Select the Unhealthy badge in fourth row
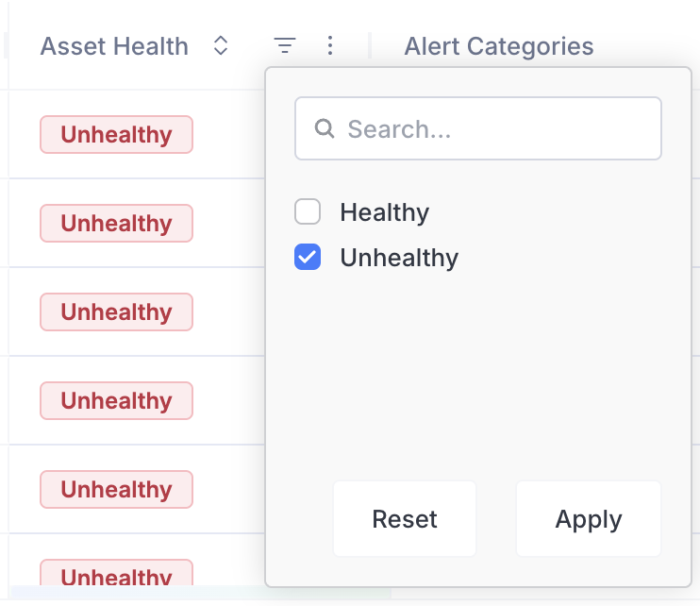 116,401
